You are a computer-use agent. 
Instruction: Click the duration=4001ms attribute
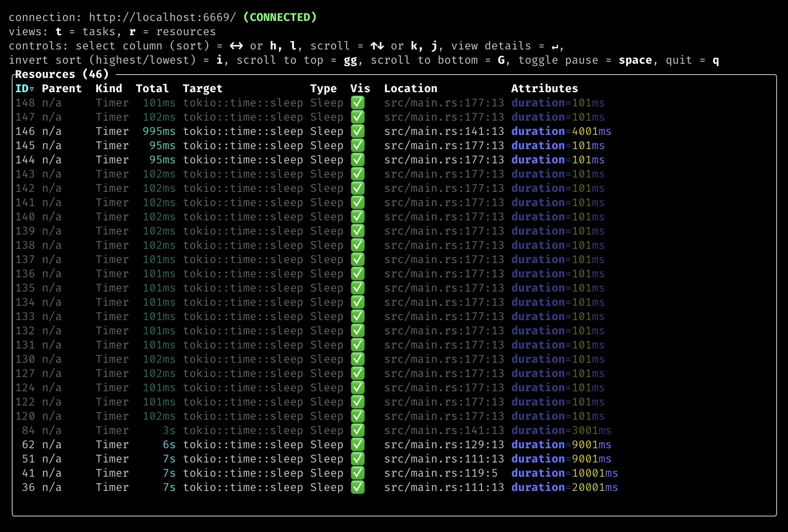(562, 131)
